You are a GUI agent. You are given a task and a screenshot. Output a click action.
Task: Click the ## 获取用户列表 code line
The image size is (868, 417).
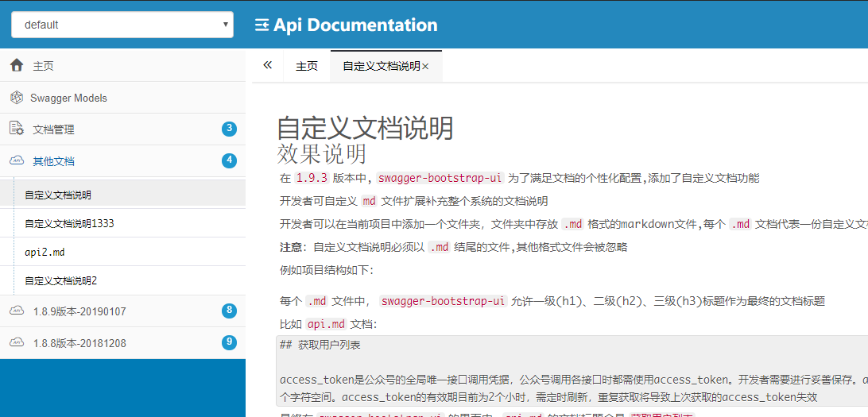tap(320, 345)
